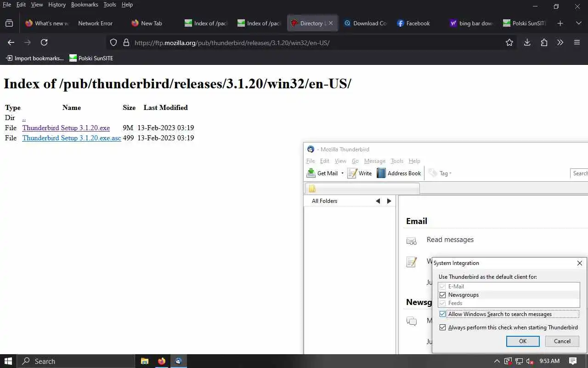Open a new tab with the plus icon
This screenshot has width=588, height=368.
(560, 23)
